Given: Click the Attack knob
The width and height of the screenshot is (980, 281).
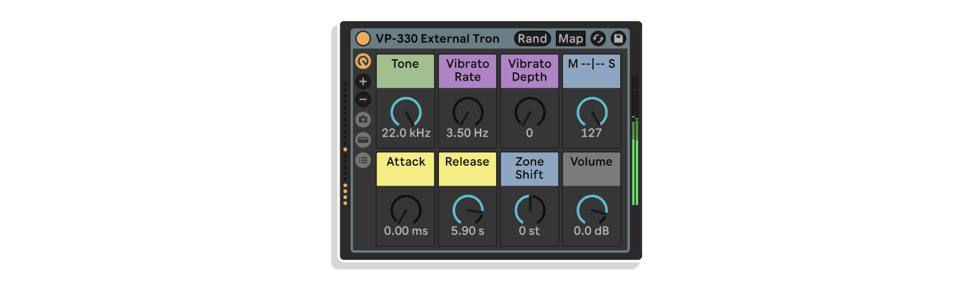Looking at the screenshot, I should point(406,210).
